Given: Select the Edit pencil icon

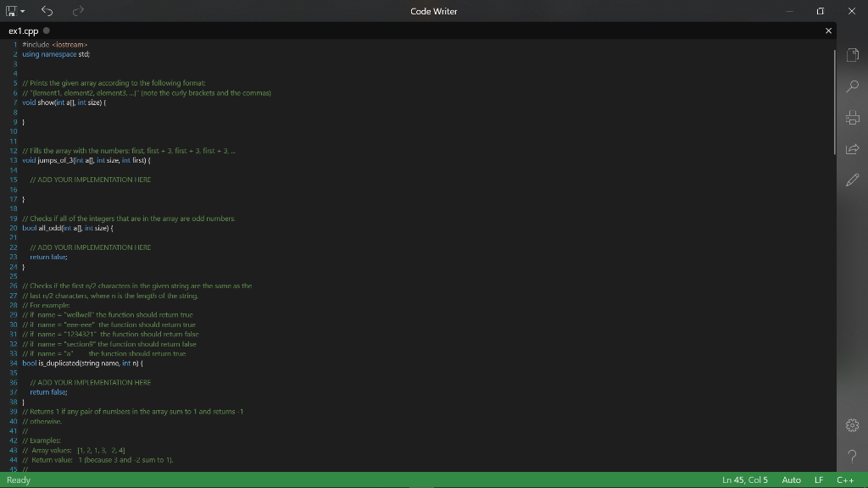Looking at the screenshot, I should pyautogui.click(x=853, y=180).
